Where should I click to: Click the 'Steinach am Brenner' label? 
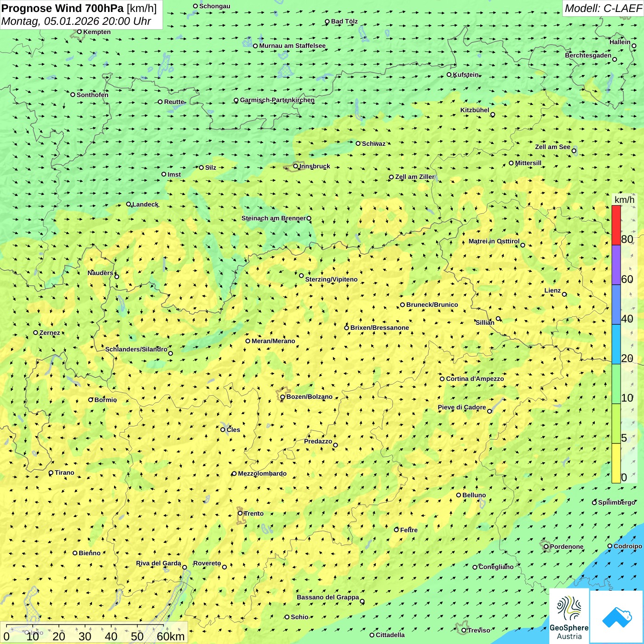point(274,218)
